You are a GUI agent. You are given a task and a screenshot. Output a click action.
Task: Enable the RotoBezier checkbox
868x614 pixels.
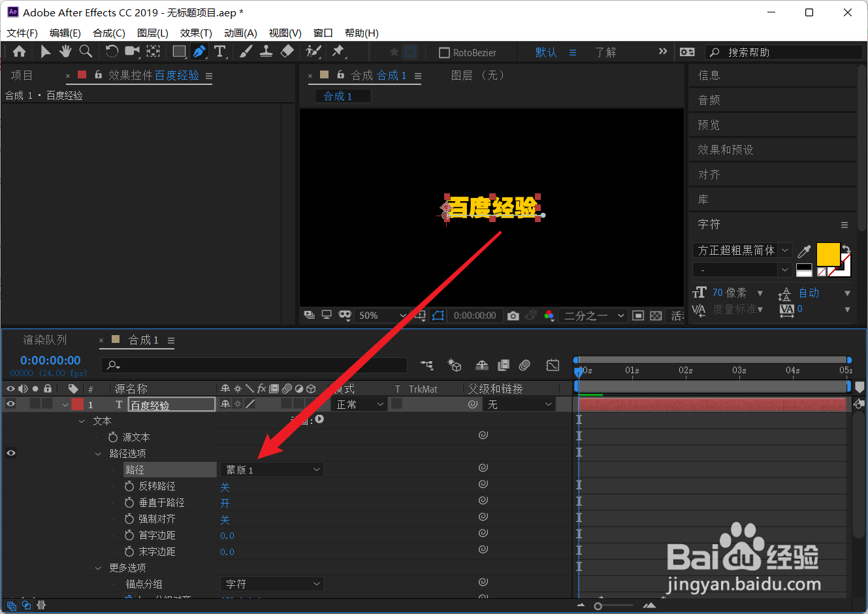point(445,52)
